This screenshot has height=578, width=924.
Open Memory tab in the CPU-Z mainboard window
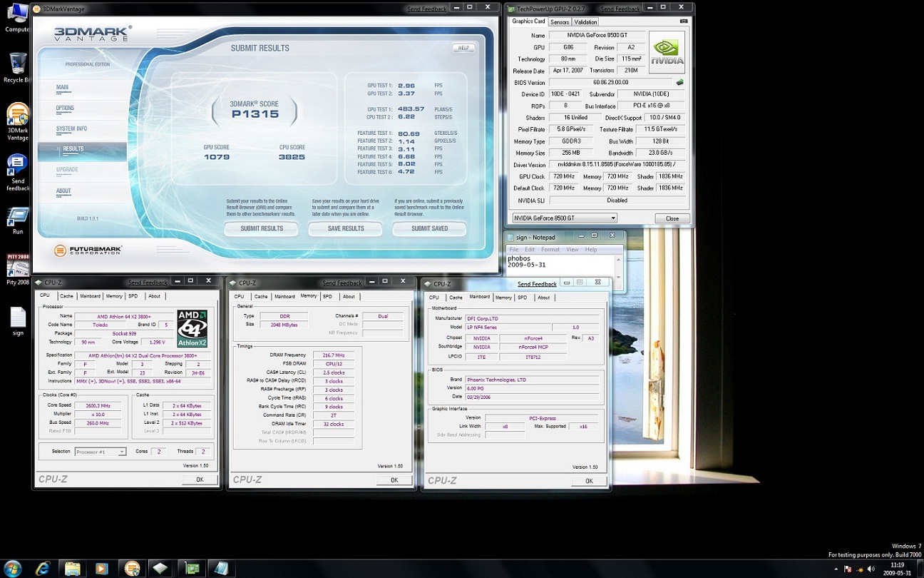503,298
